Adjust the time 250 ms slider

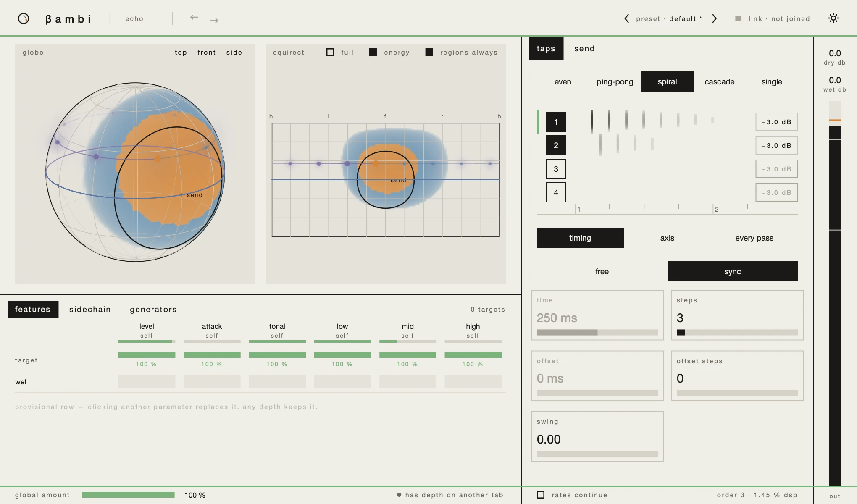click(x=597, y=332)
